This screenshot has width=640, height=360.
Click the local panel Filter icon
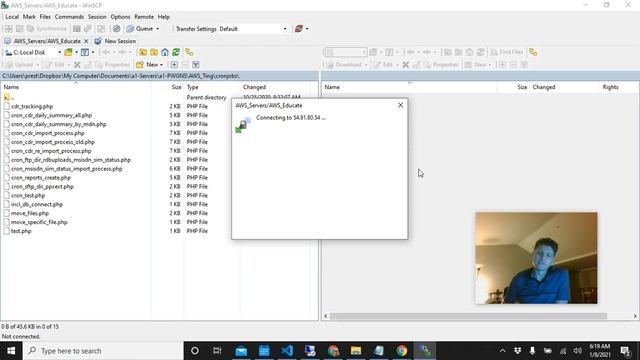point(84,52)
